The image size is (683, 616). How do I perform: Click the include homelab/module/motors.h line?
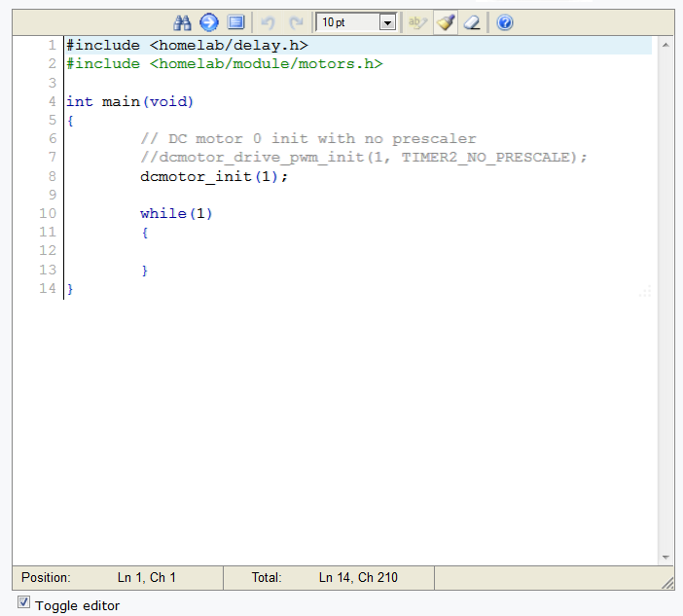click(224, 63)
